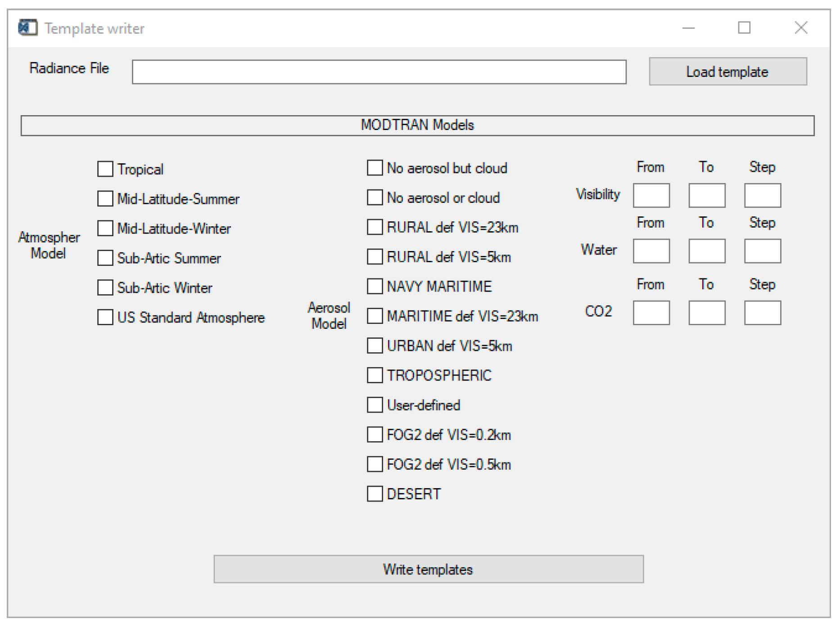
Task: Enable the NAVY MARITIME aerosol model
Action: (x=375, y=286)
